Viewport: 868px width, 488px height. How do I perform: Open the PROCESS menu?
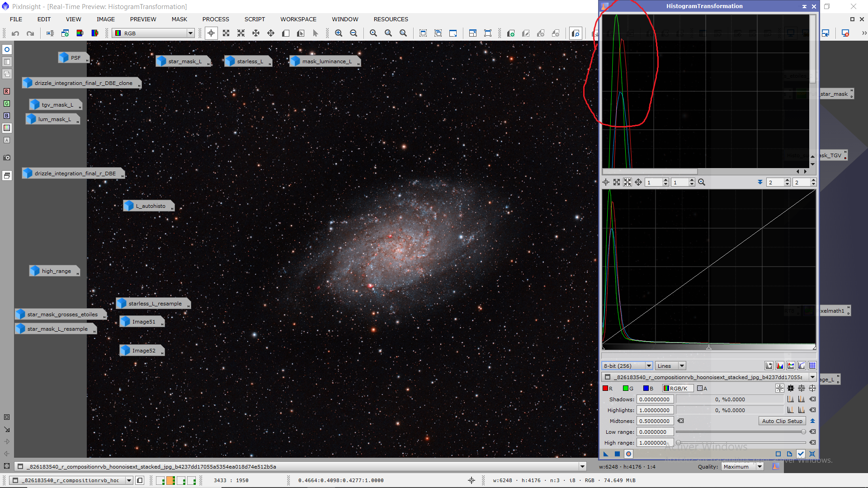(215, 19)
